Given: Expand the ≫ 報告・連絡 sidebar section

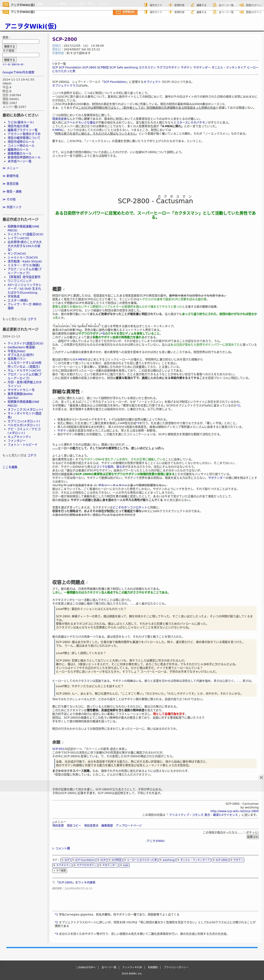Looking at the screenshot, I should [x=12, y=191].
